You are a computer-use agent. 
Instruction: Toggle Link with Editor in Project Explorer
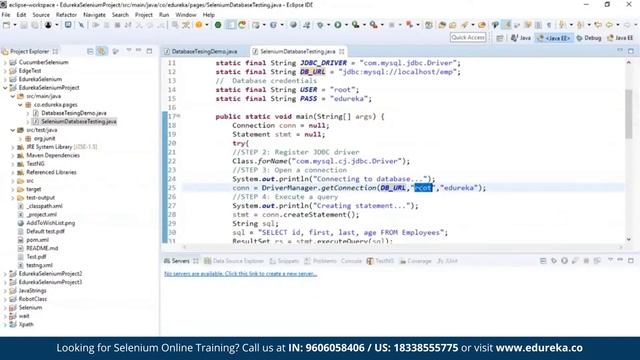pos(101,51)
